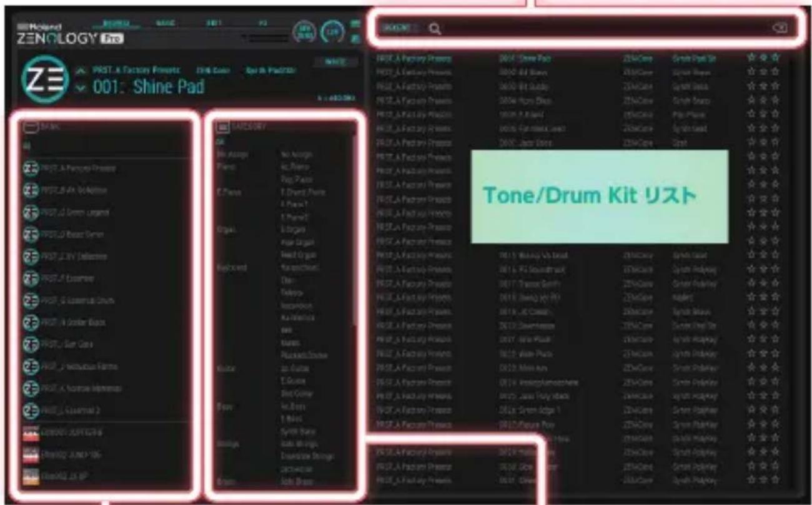Choose the No Assign subcategory
Viewport: 812px width, 505px height.
click(297, 154)
